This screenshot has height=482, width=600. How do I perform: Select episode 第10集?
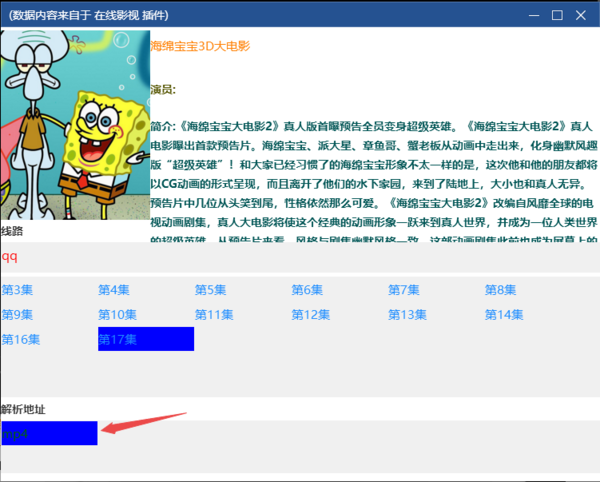coord(117,315)
